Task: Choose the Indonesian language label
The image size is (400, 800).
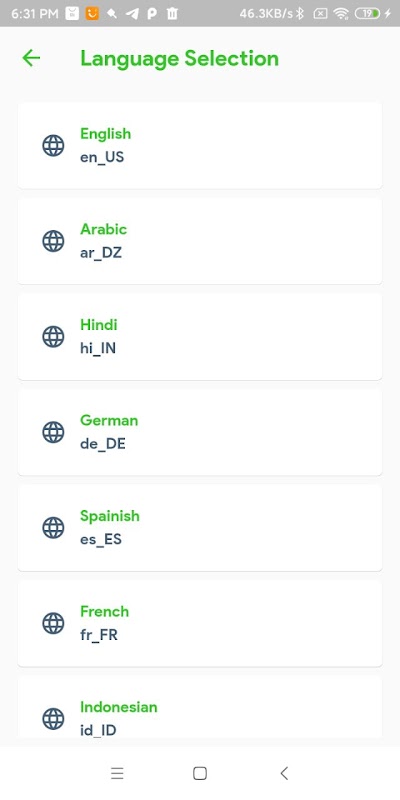Action: coord(119,707)
